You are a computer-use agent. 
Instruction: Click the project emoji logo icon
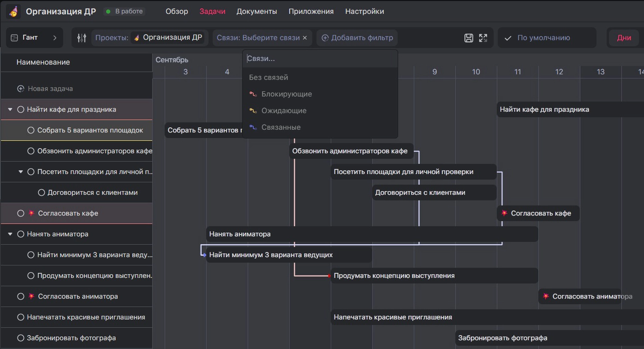[13, 12]
